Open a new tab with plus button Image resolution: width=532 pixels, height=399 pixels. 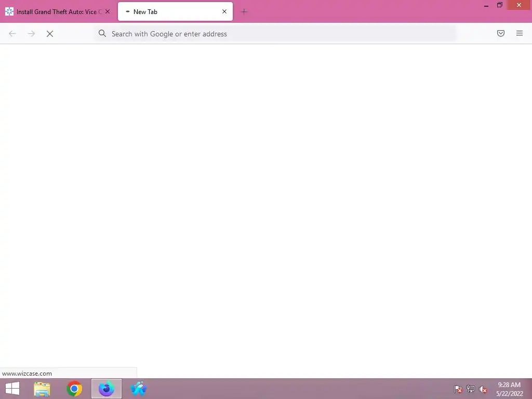[x=244, y=12]
